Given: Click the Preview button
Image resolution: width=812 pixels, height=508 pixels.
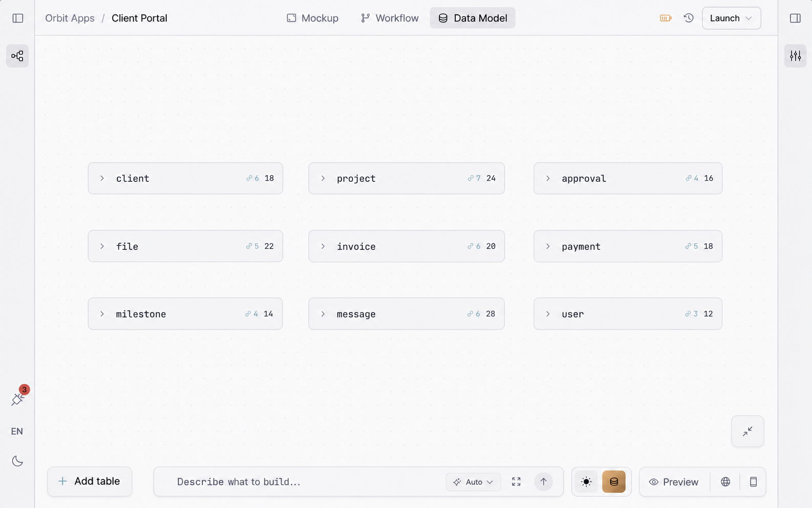Looking at the screenshot, I should [674, 482].
